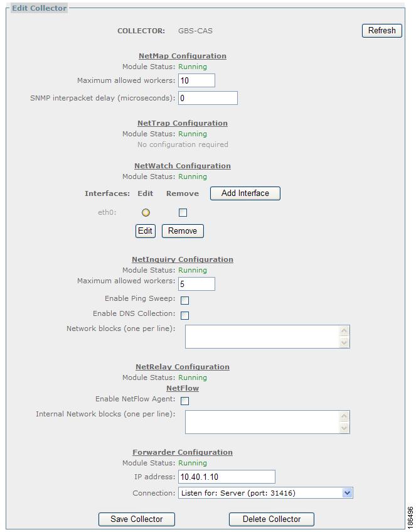
Task: Select the eth0 Edit radio button
Action: [x=146, y=213]
